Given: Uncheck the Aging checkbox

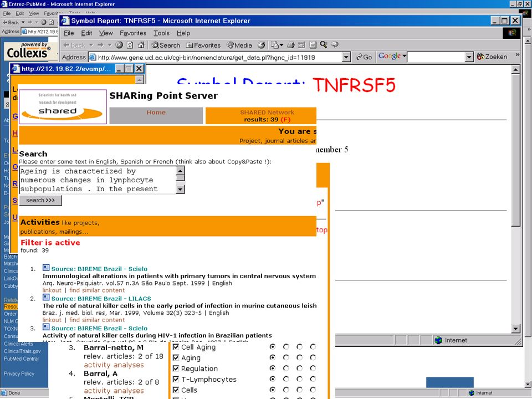Looking at the screenshot, I should [176, 357].
